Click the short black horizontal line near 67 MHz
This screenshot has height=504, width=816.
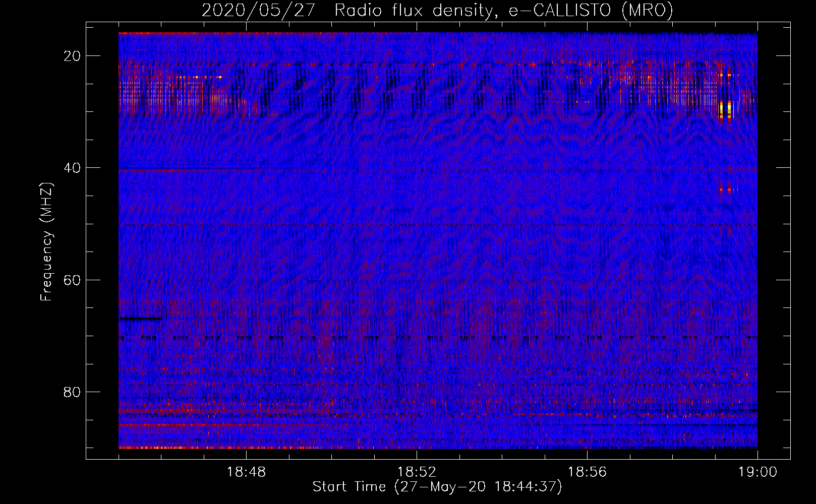coord(141,319)
